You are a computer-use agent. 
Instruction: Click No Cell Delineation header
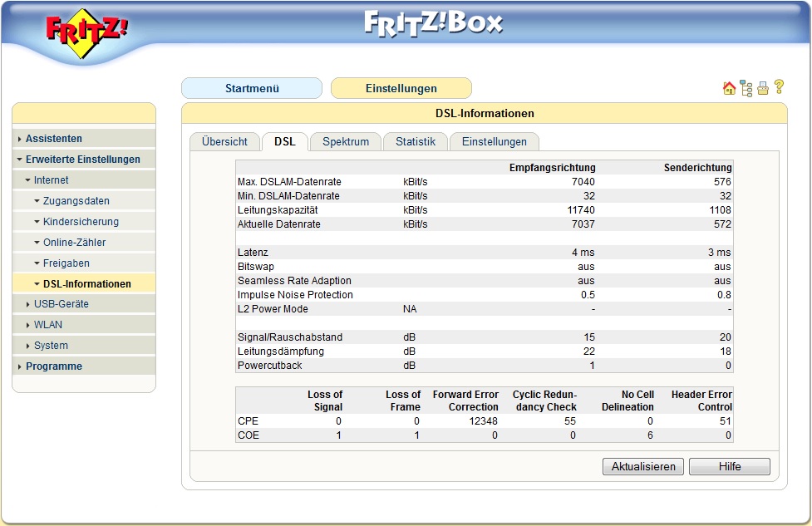(627, 401)
